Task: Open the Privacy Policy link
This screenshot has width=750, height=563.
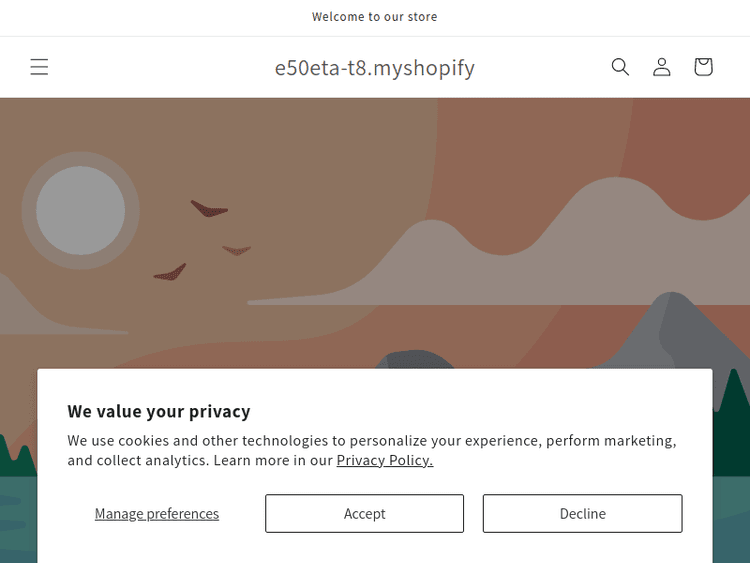Action: (384, 460)
